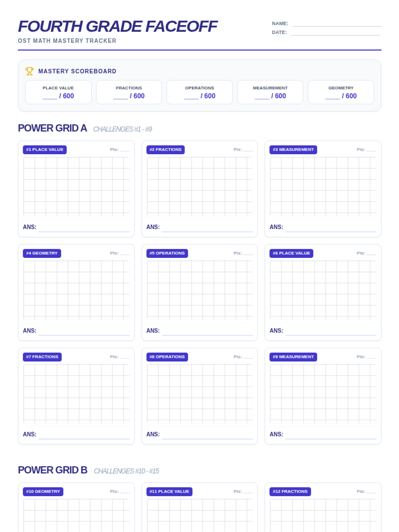Select the Operations score box
The width and height of the screenshot is (399, 532).
[199, 92]
